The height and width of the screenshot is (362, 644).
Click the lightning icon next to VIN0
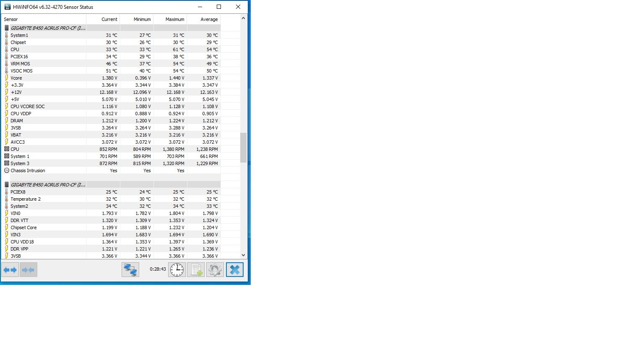point(6,213)
